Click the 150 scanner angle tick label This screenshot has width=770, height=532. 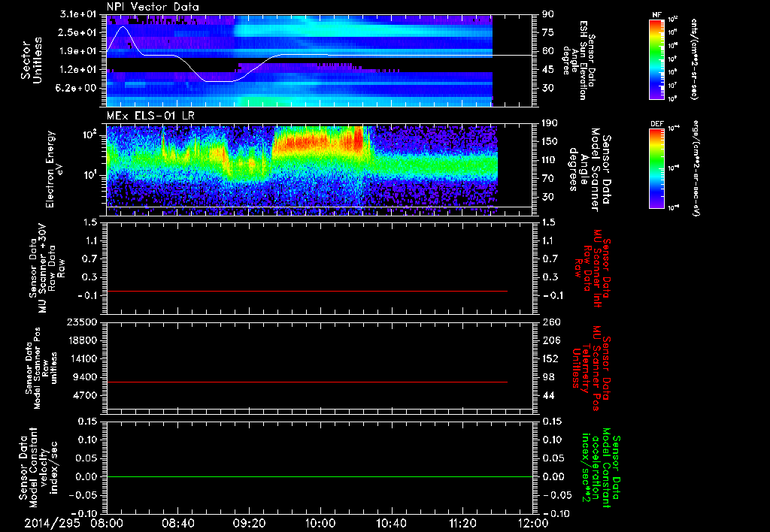tap(550, 142)
